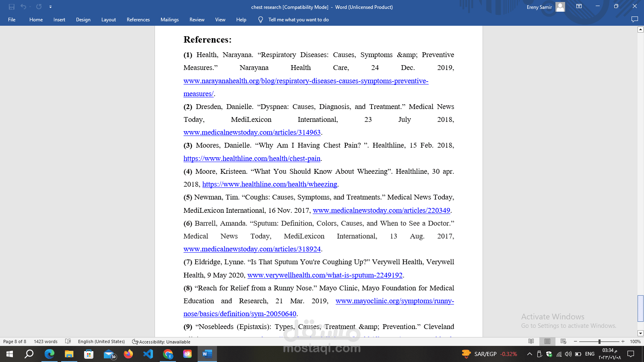Open Ribbon Display Options
This screenshot has width=644, height=362.
pyautogui.click(x=579, y=6)
